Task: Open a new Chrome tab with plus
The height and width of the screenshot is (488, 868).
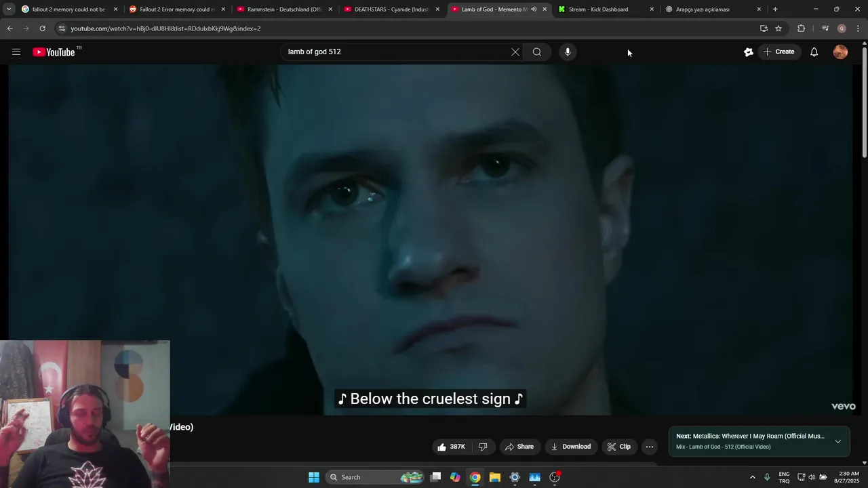Action: coord(775,9)
